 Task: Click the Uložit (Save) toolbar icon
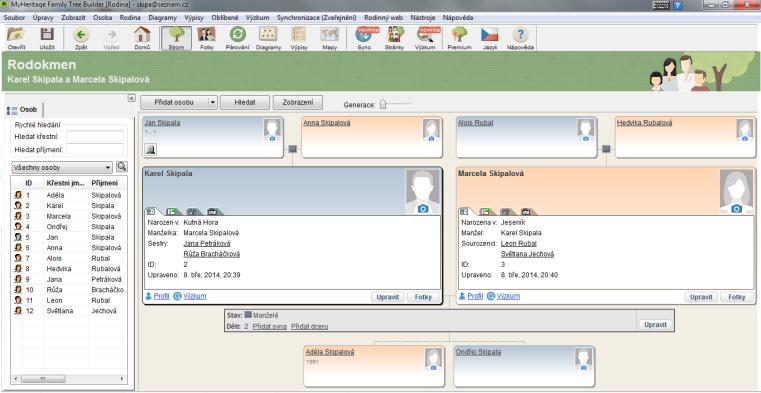pyautogui.click(x=47, y=38)
